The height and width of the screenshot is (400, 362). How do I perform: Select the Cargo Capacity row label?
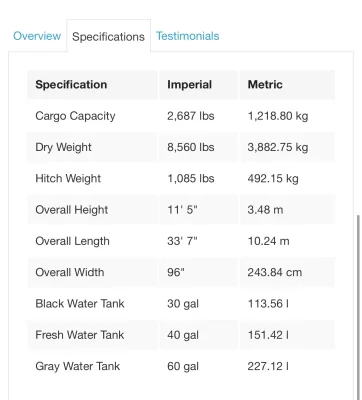pyautogui.click(x=75, y=116)
